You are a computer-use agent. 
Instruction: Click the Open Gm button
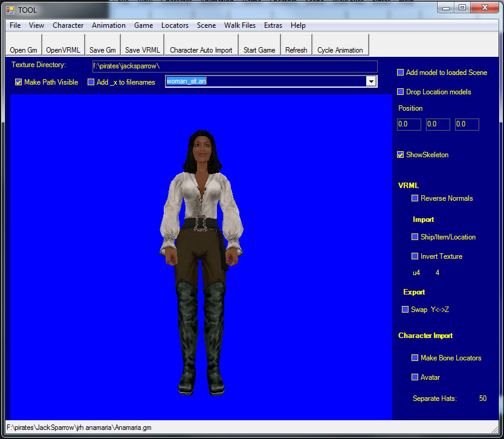click(x=24, y=45)
